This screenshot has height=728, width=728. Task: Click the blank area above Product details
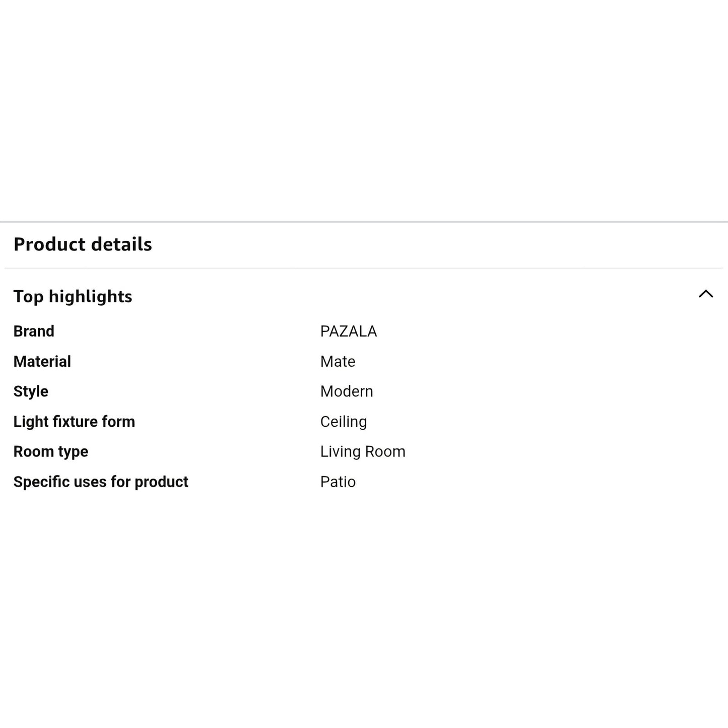[364, 111]
